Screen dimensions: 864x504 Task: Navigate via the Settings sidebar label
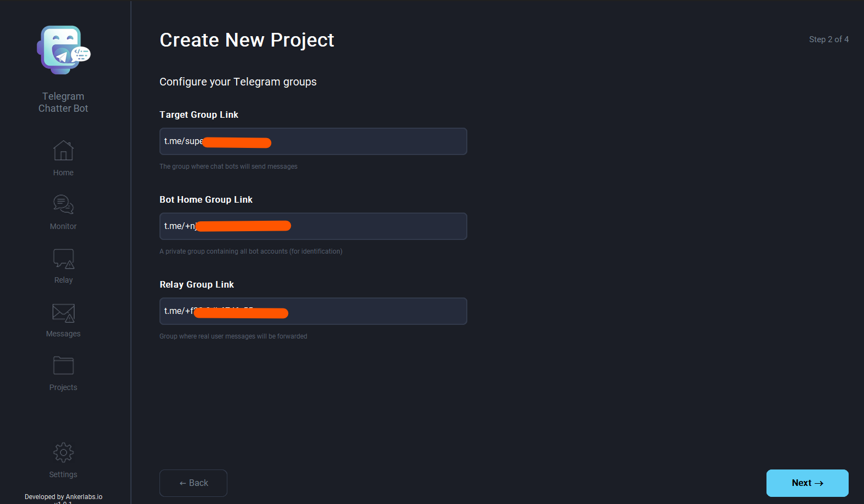coord(63,474)
